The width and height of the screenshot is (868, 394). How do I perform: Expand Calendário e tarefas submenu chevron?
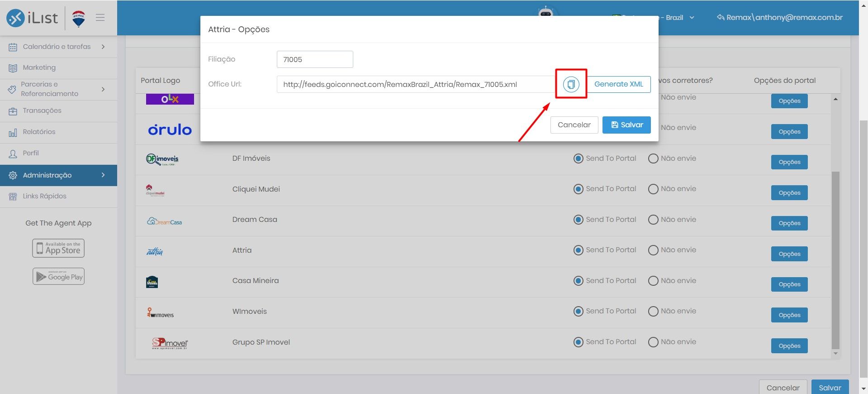coord(103,47)
